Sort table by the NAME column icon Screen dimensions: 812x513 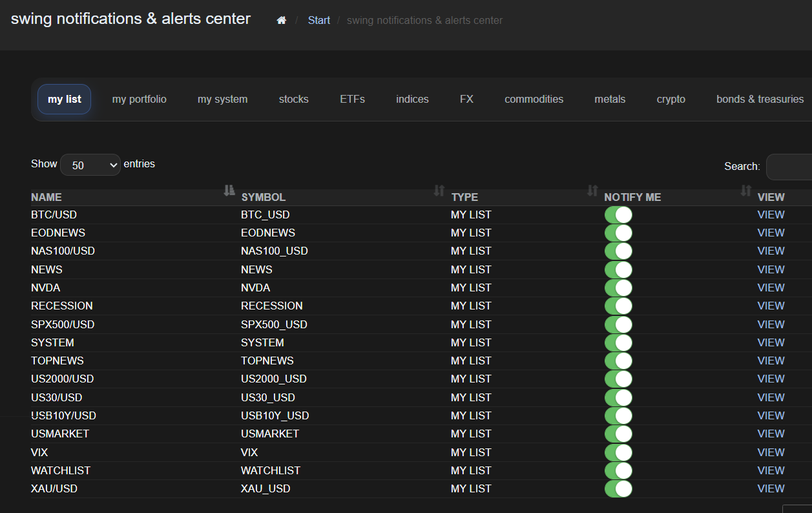229,190
